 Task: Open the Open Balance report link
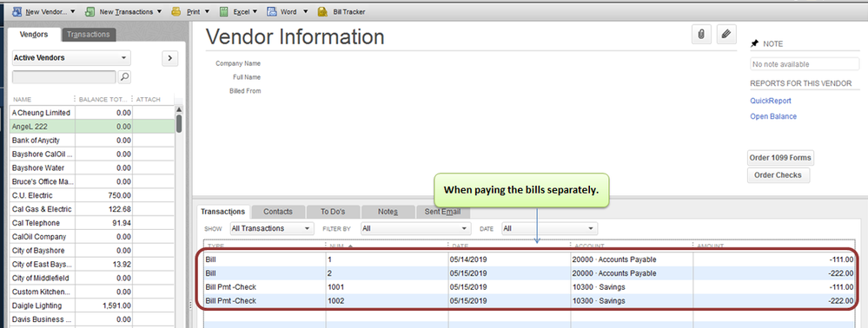[773, 116]
